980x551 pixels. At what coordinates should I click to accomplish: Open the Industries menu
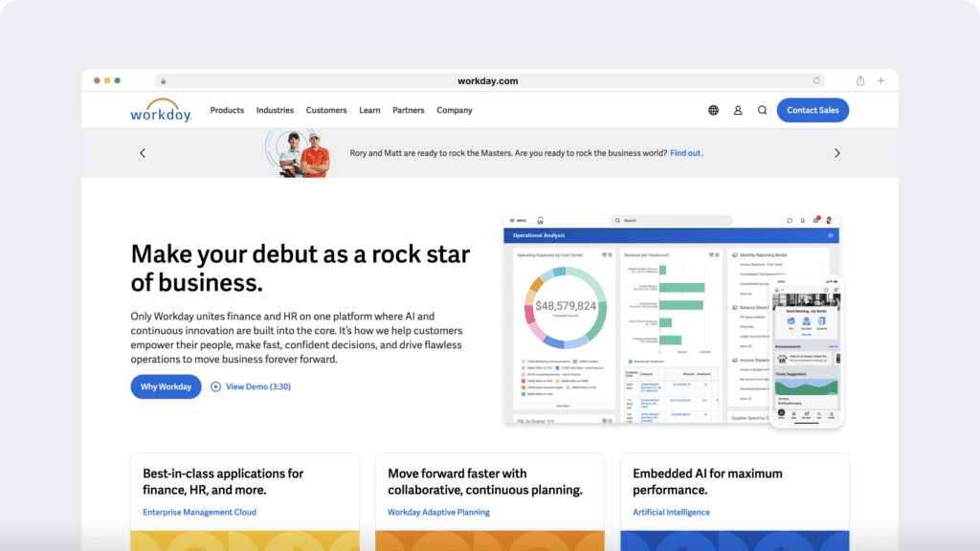[275, 110]
